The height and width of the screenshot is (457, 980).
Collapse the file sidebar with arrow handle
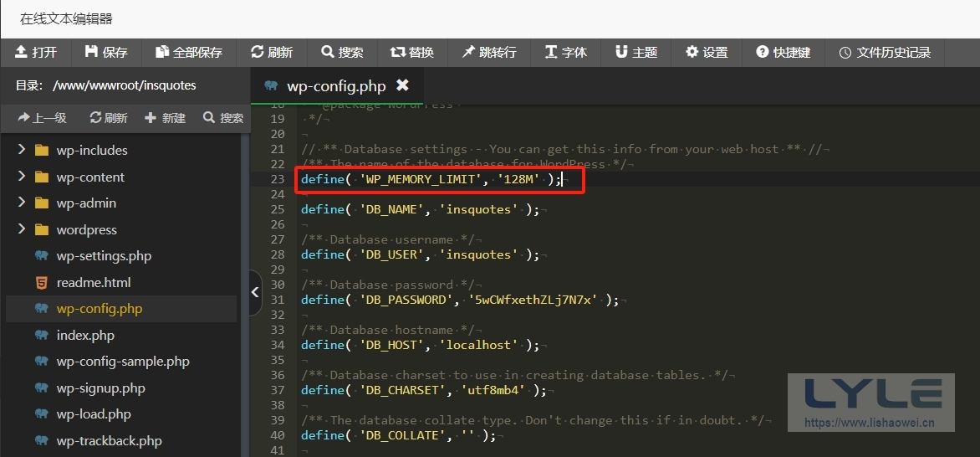coord(256,292)
